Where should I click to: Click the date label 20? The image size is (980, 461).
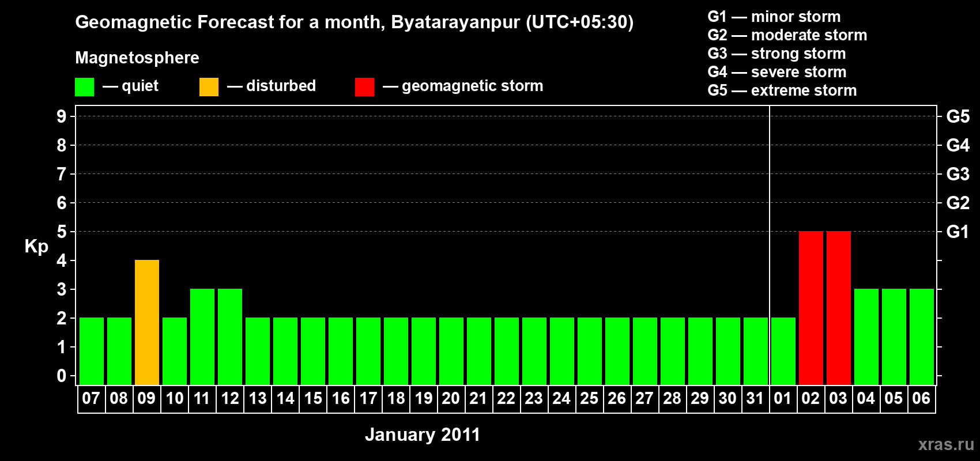click(x=451, y=398)
